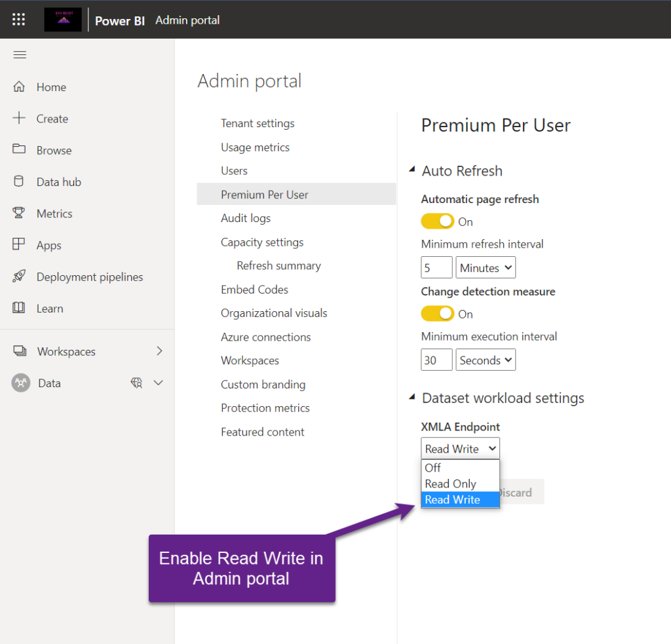Image resolution: width=671 pixels, height=644 pixels.
Task: Expand the Workspaces flyout chevron
Action: [x=159, y=351]
